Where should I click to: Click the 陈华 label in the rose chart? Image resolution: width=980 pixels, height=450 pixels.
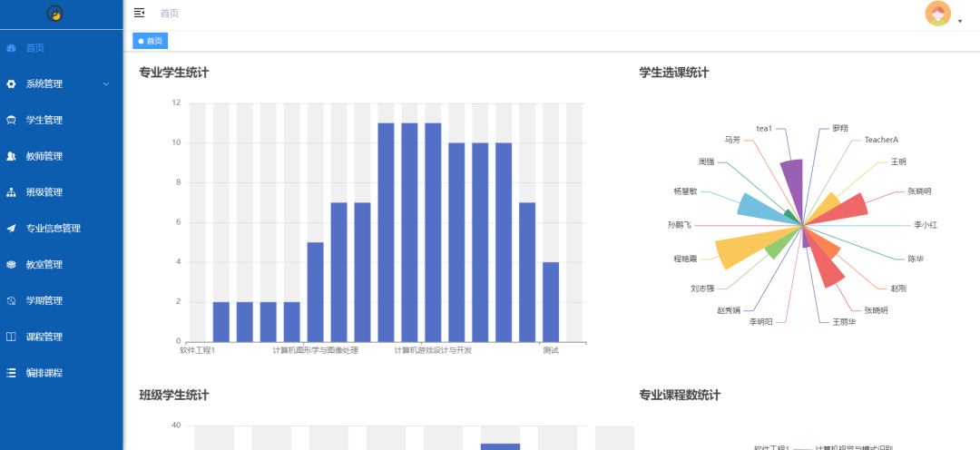[916, 259]
